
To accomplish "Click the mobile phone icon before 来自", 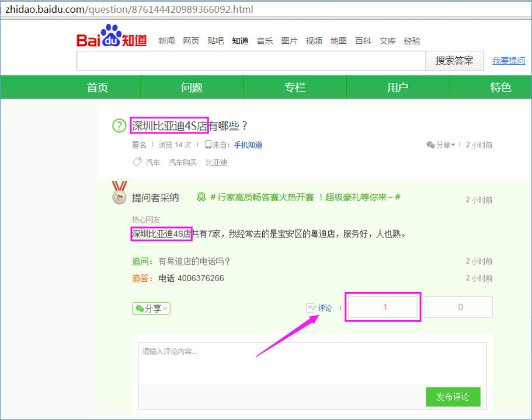I will coord(208,145).
